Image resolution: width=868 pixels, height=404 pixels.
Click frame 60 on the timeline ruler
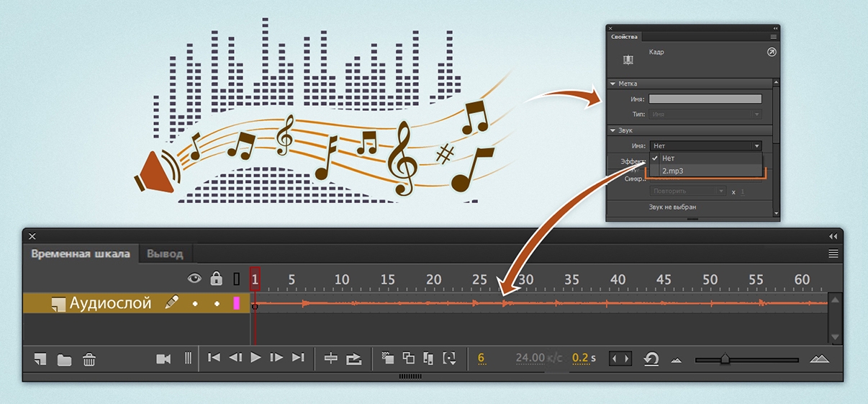(x=802, y=279)
